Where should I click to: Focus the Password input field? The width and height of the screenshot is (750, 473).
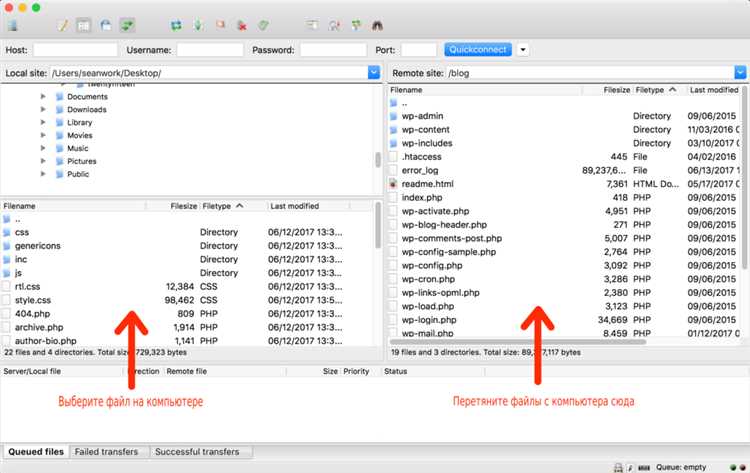(333, 50)
